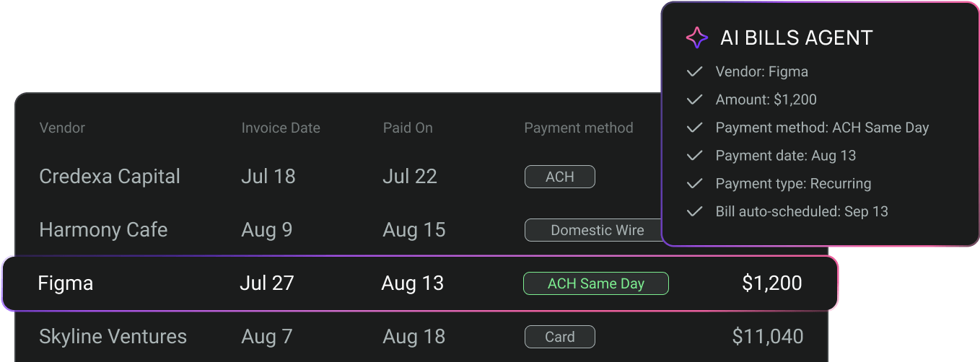This screenshot has width=980, height=362.
Task: Open the Figma vendor row
Action: 420,283
